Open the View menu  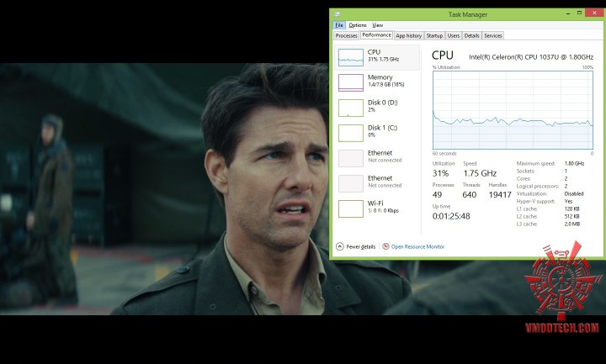click(378, 25)
